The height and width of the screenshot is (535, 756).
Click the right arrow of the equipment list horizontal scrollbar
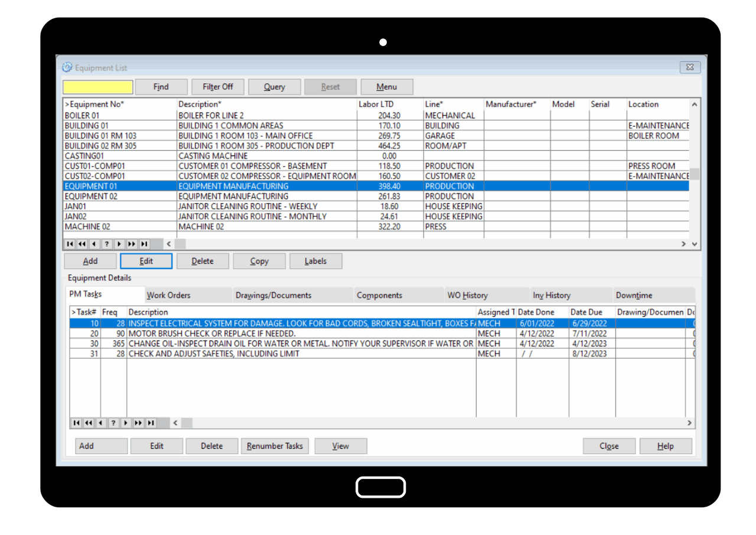pos(683,244)
